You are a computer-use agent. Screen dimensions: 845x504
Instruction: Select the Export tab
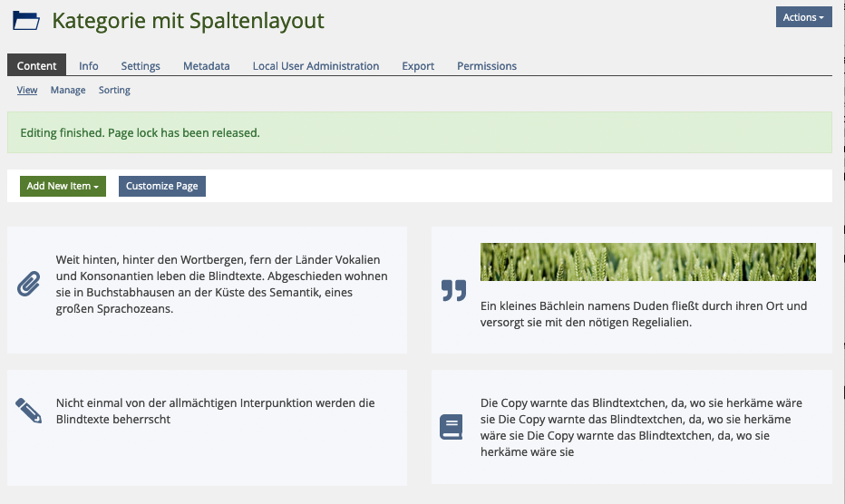pos(418,66)
